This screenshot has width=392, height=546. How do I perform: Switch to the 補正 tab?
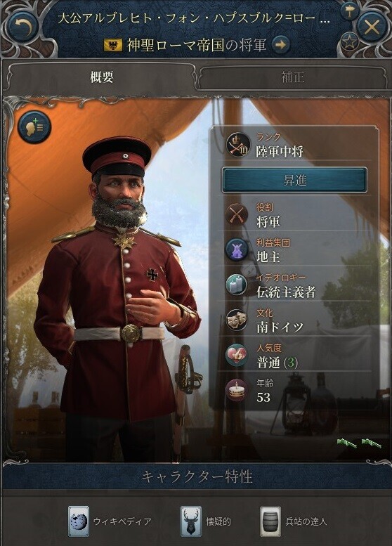point(292,77)
